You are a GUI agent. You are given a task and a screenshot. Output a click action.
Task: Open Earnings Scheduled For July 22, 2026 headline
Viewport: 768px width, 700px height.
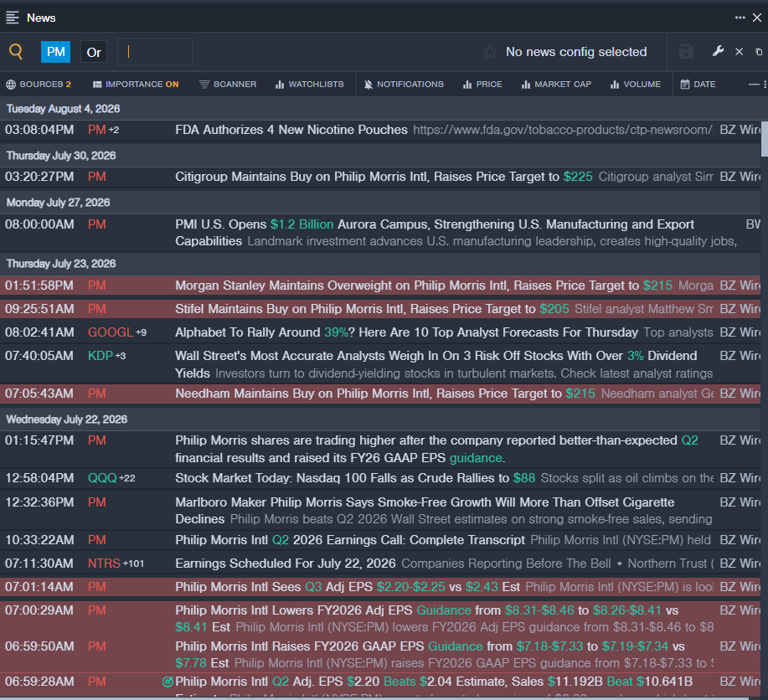(x=285, y=564)
